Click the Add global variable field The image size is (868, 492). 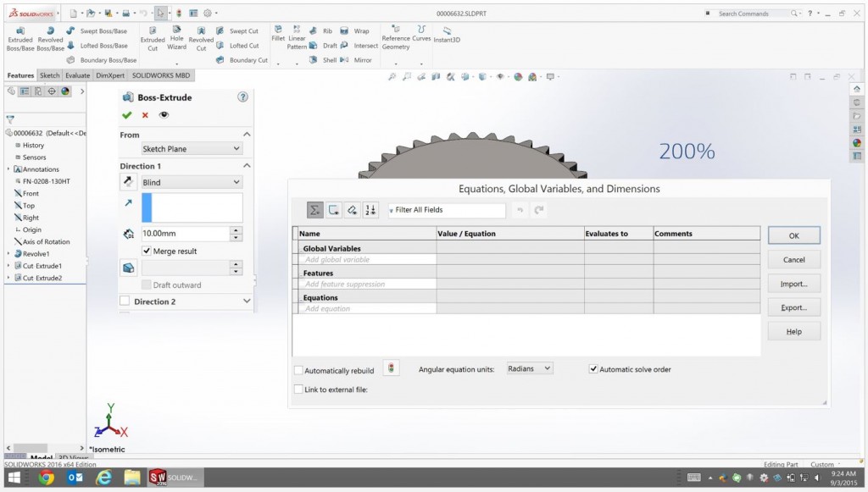click(x=366, y=259)
